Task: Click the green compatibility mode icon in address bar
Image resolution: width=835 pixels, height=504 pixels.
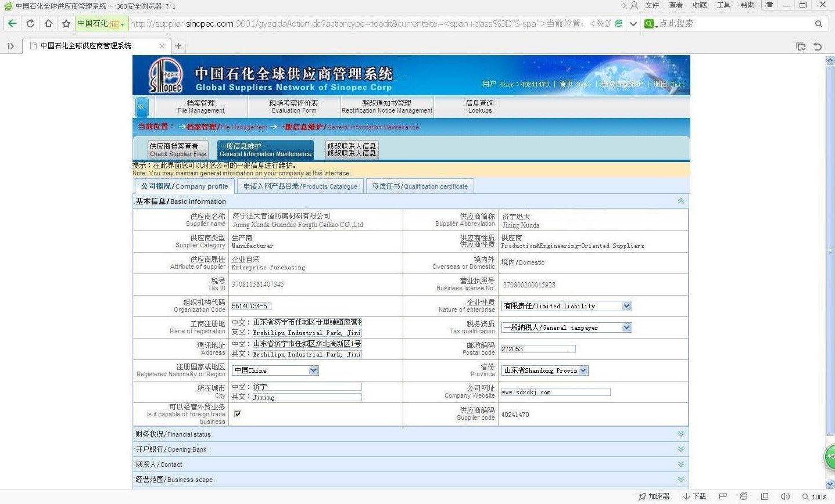Action: (618, 24)
